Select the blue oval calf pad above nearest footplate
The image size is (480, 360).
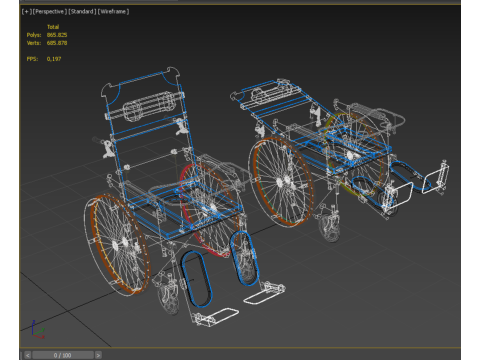coord(196,279)
